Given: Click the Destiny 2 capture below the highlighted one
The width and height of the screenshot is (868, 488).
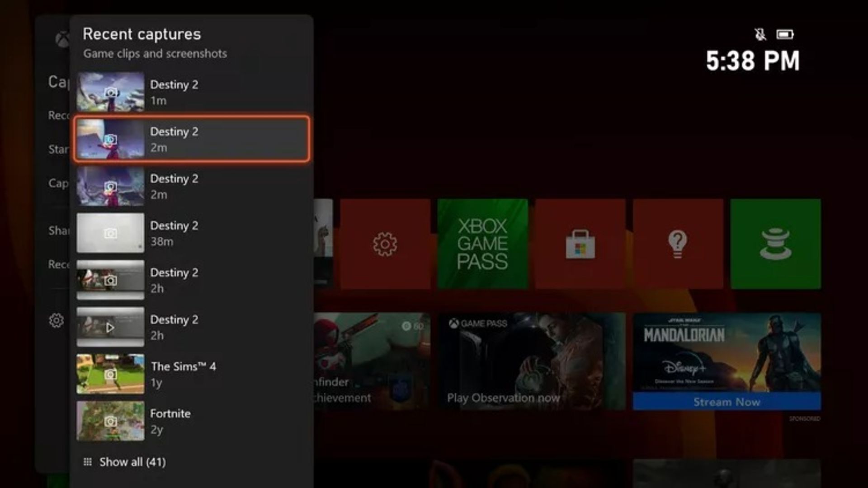Looking at the screenshot, I should [192, 186].
